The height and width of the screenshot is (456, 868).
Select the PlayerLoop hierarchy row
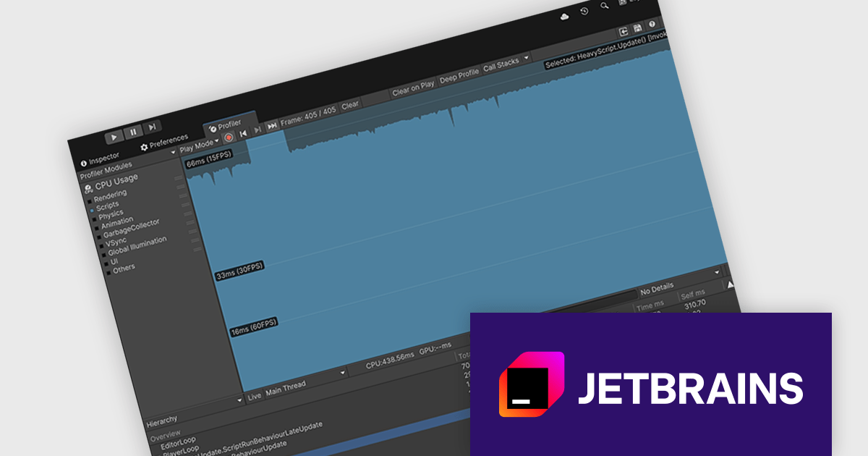point(182,450)
